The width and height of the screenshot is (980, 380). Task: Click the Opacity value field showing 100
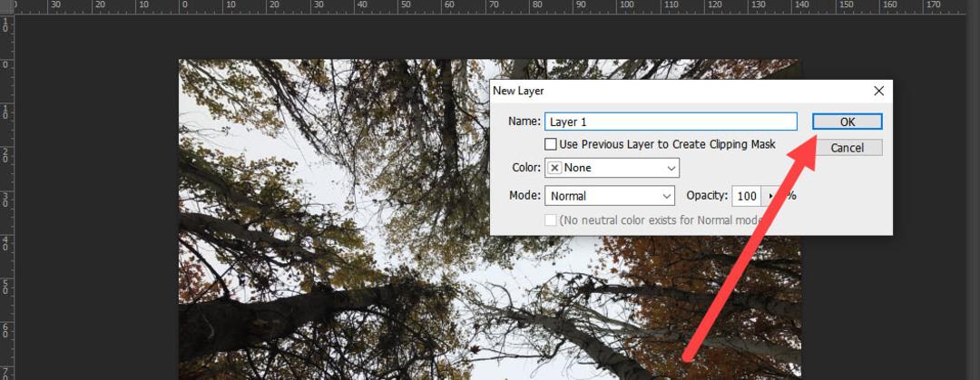tap(747, 196)
